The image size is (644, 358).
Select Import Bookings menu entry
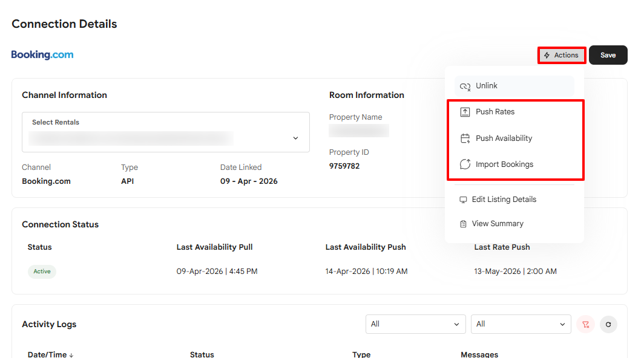coord(514,164)
